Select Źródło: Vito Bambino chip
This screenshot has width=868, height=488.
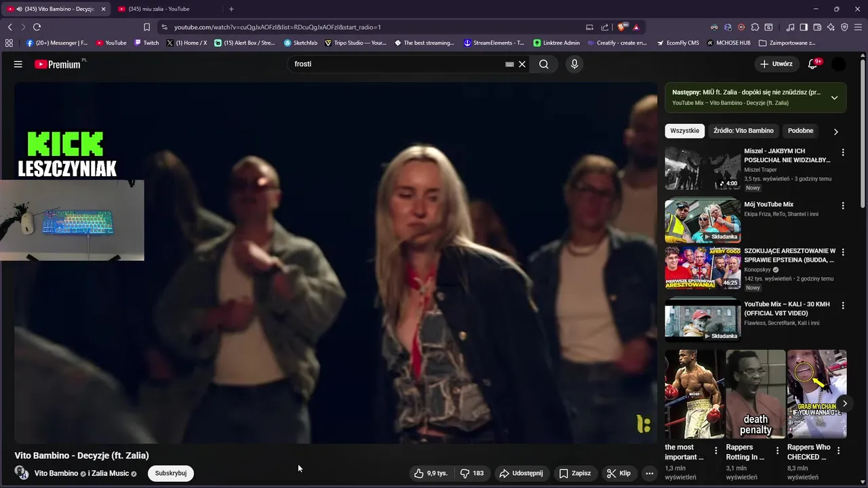tap(743, 131)
